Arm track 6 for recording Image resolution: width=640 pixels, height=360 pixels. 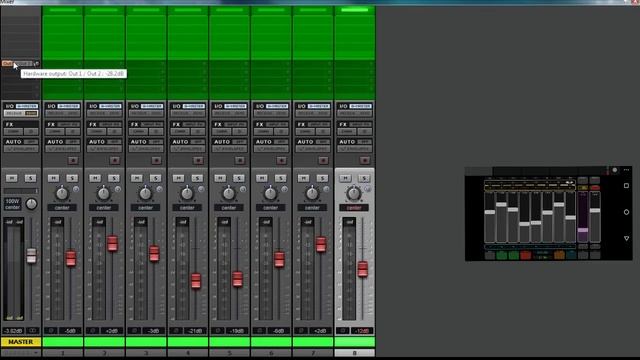pos(281,160)
